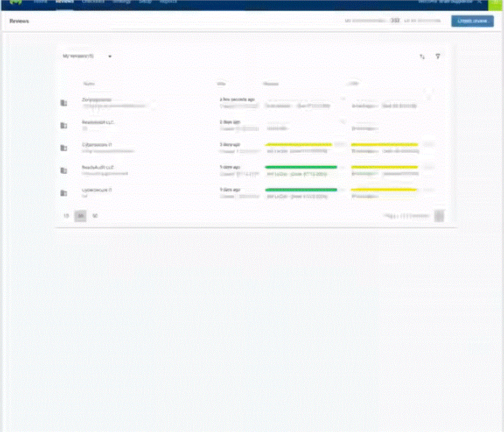This screenshot has height=432, width=504.
Task: Open the first ReadyAudit LLC review
Action: click(x=99, y=122)
